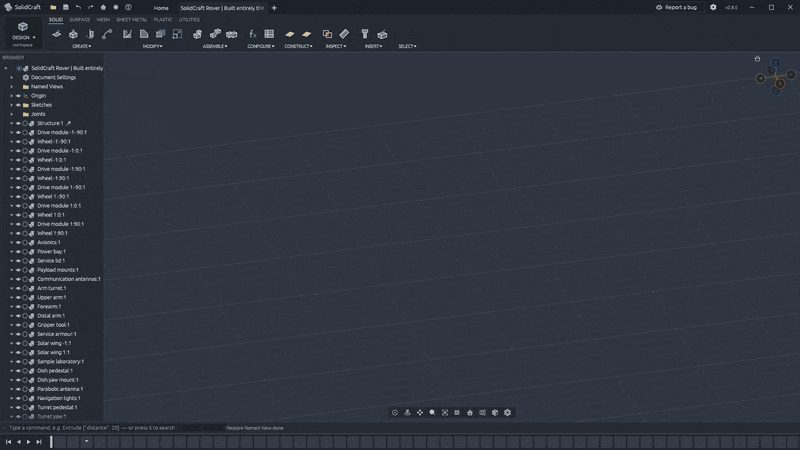Toggle visibility of Wheel -1:-90:1
Viewport: 800px width, 450px height.
pos(18,142)
